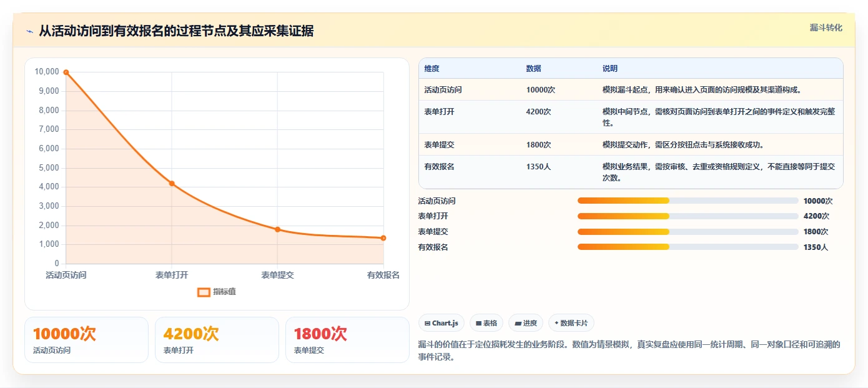Viewport: 868px width, 388px height.
Task: Click the 模拟漏斗起点 description text
Action: [x=702, y=90]
